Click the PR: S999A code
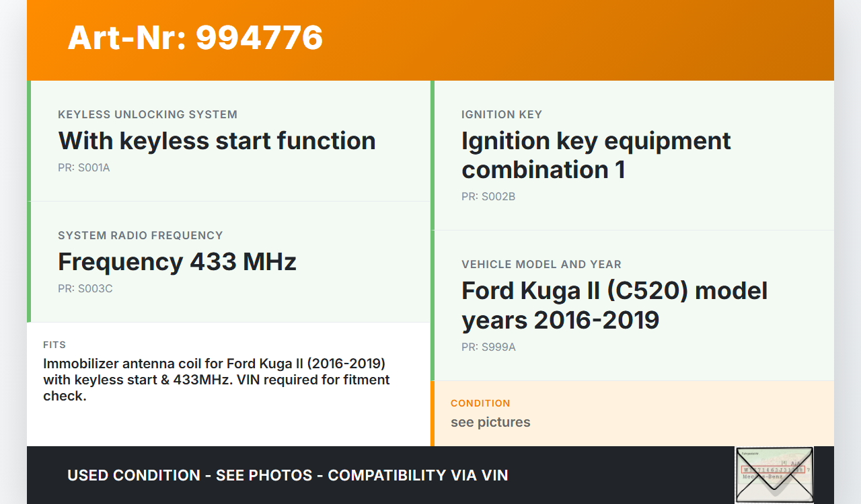The width and height of the screenshot is (861, 504). pos(488,347)
